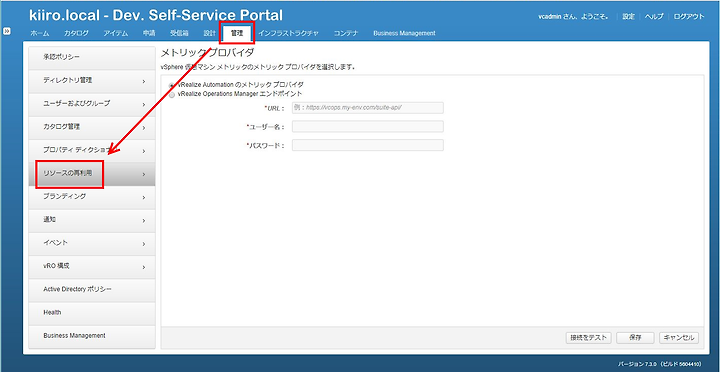
Task: Select vRealize Operations Manager endpoint radio
Action: (172, 94)
